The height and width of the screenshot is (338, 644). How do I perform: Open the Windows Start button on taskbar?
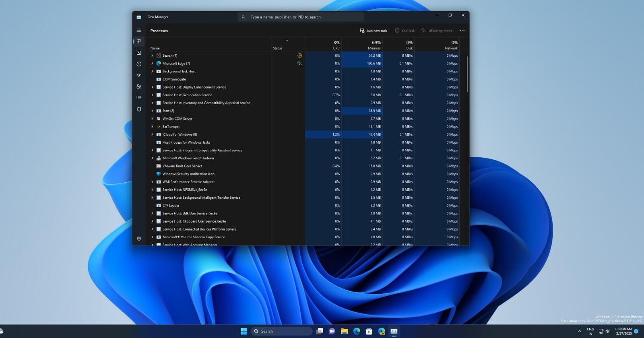click(244, 331)
